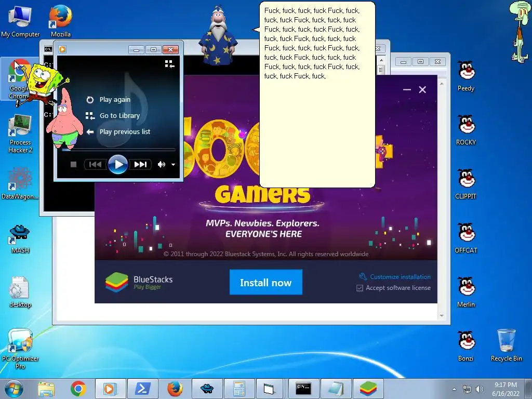
Task: Click scroll up arrow in Command Prompt
Action: [x=381, y=60]
